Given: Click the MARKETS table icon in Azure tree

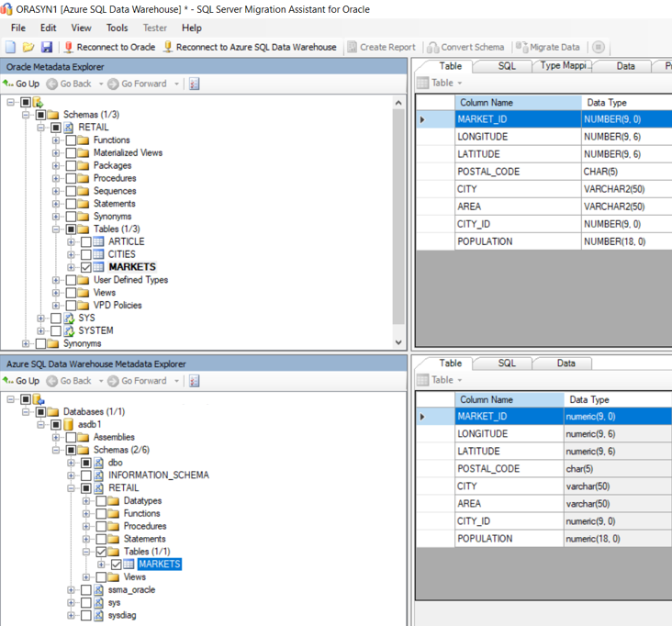Looking at the screenshot, I should pos(129,565).
